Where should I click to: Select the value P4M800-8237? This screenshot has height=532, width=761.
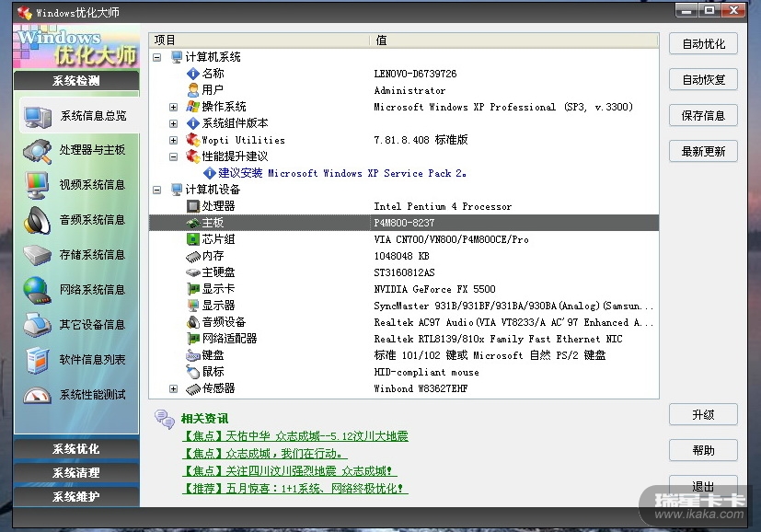point(404,223)
